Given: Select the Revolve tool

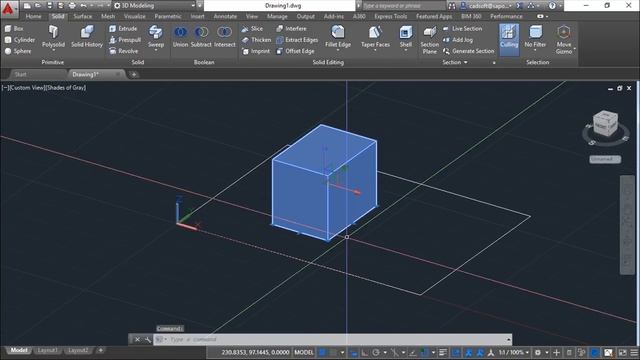Looking at the screenshot, I should pyautogui.click(x=123, y=51).
